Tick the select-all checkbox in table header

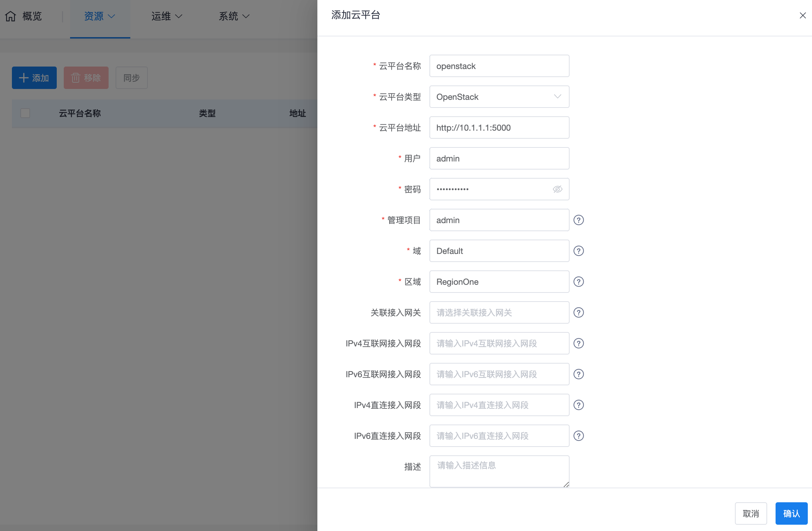[x=25, y=113]
